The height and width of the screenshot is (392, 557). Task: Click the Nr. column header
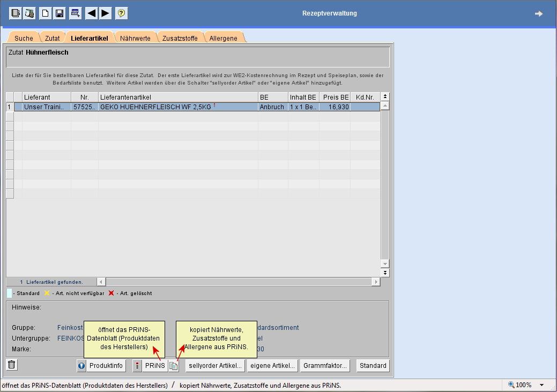tap(85, 97)
